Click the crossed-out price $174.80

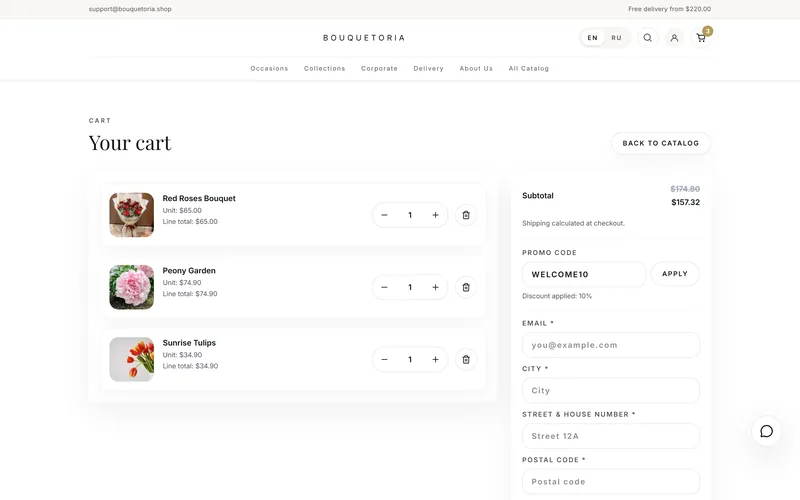click(x=685, y=189)
